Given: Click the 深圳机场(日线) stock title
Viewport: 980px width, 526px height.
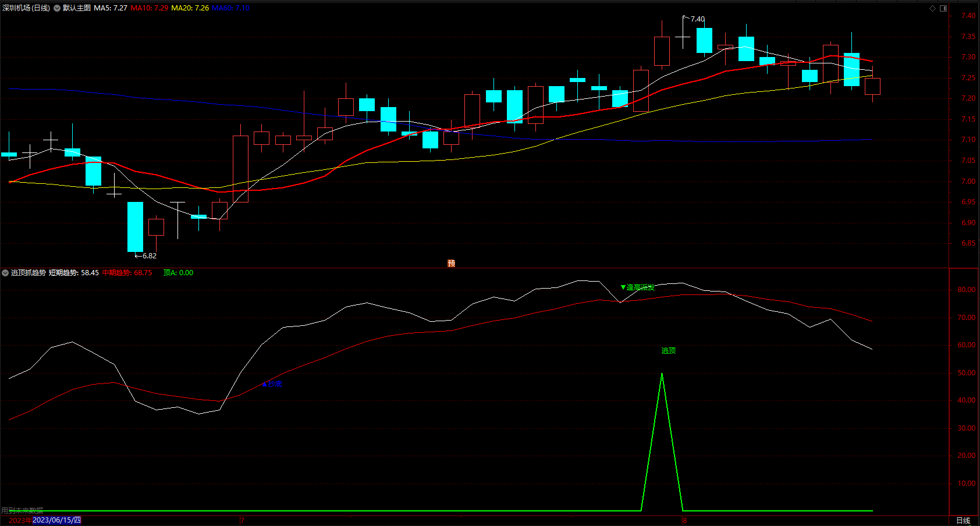Looking at the screenshot, I should click(x=26, y=8).
